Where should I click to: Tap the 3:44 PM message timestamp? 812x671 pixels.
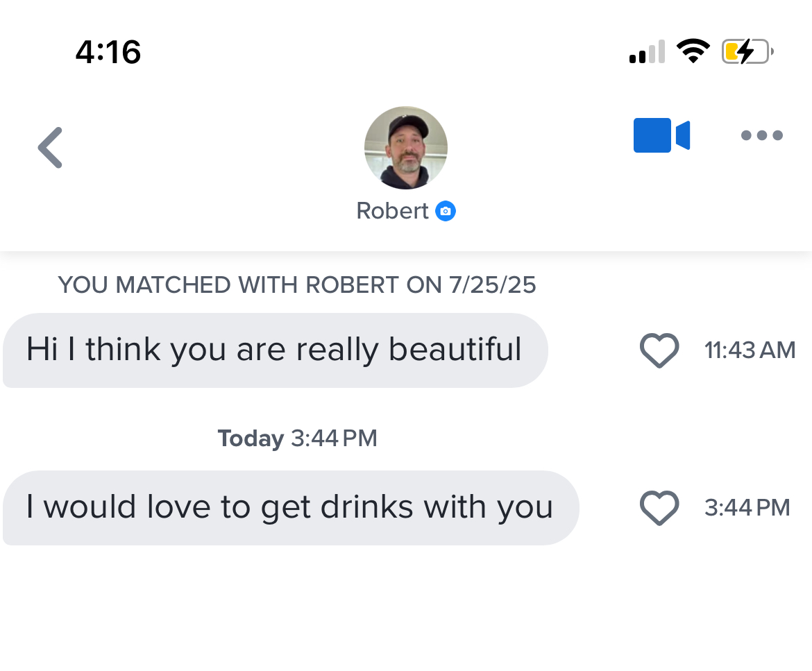(x=747, y=508)
